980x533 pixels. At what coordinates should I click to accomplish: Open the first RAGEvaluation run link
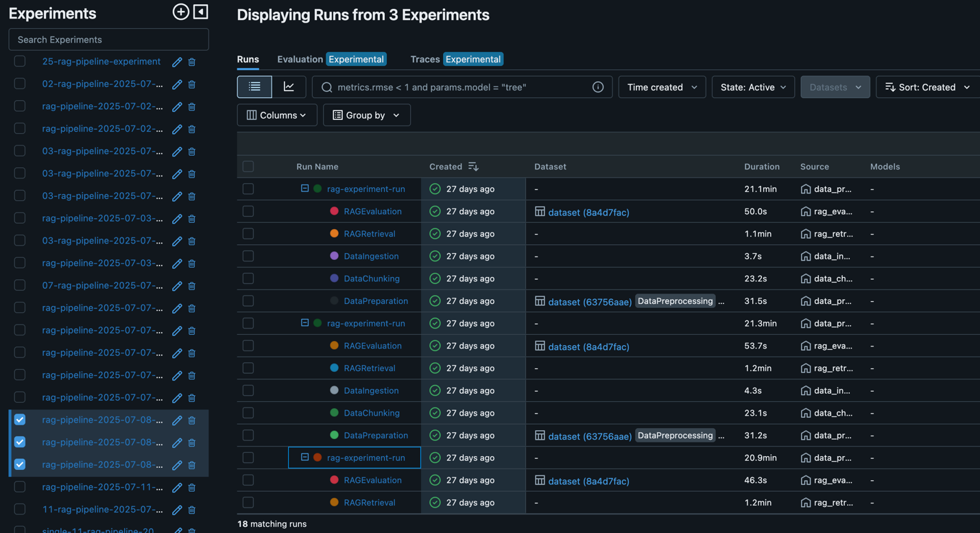pos(372,211)
